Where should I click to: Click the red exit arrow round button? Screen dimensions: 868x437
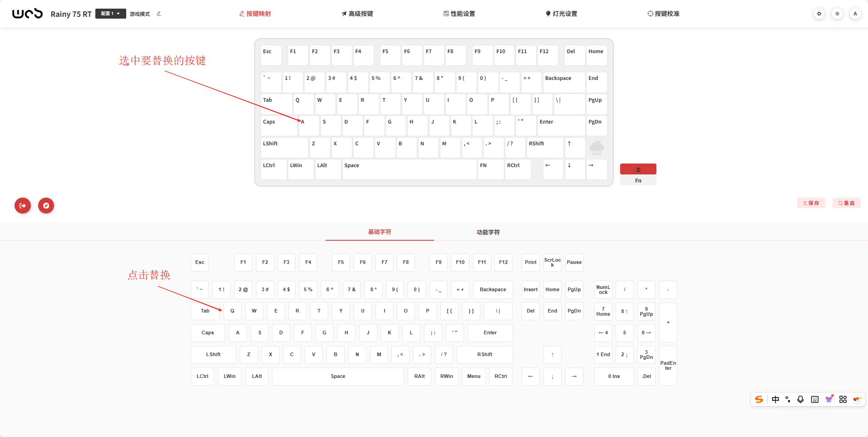point(23,205)
